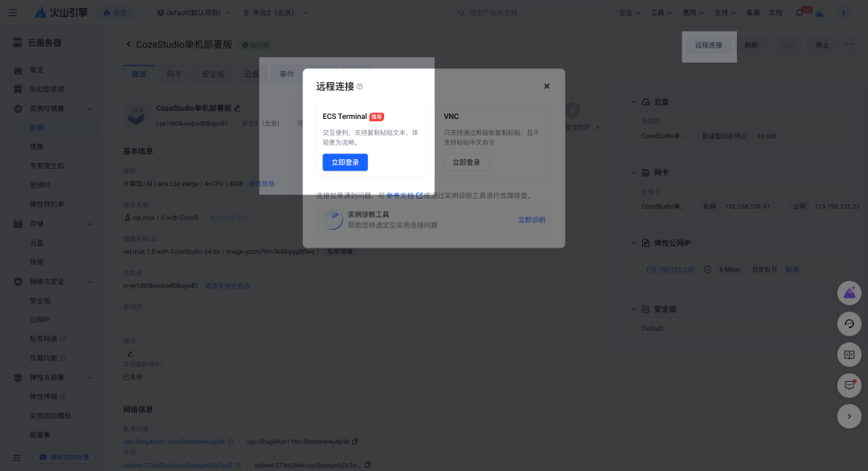Viewport: 868px width, 471px height.
Task: Click the customer service headset floating button
Action: (x=850, y=324)
